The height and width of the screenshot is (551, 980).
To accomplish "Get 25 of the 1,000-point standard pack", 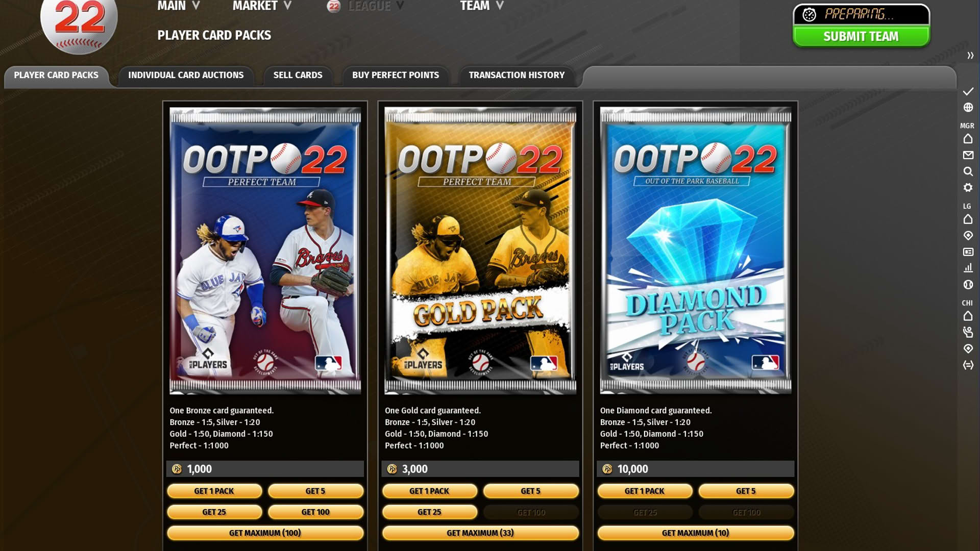I will (214, 512).
